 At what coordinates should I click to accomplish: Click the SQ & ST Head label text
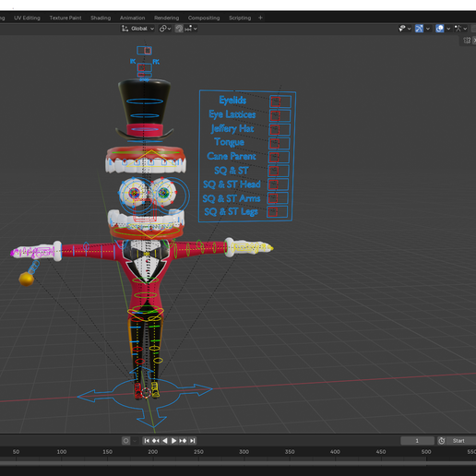[232, 184]
